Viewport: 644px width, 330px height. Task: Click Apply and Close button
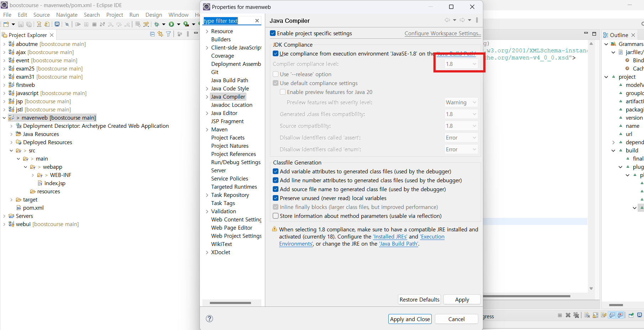coord(410,319)
